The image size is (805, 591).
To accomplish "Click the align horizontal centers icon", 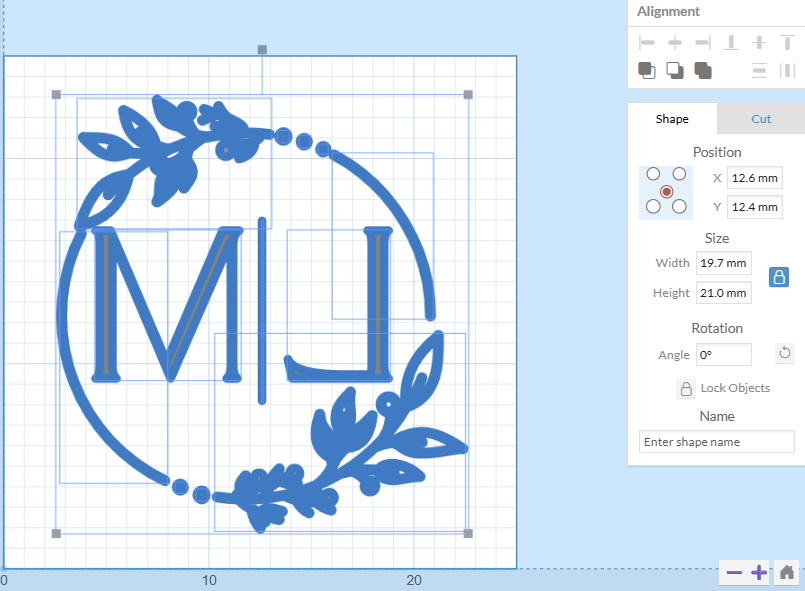I will (675, 42).
